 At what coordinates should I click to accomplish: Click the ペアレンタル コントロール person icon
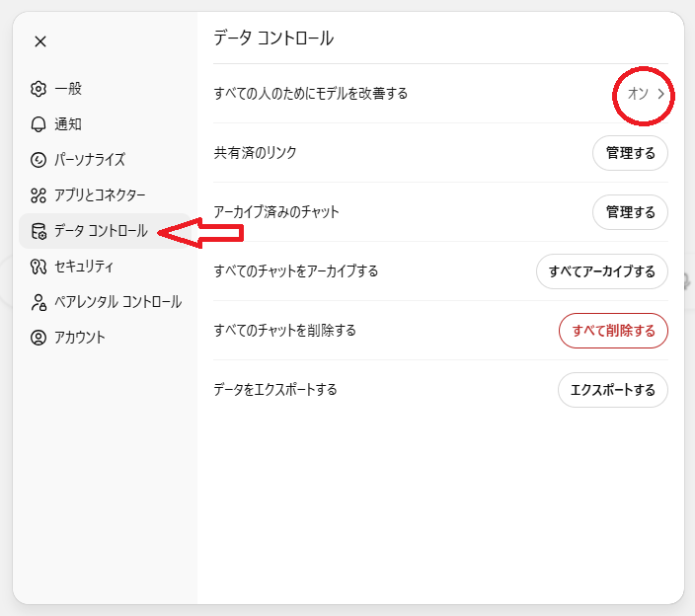(x=39, y=302)
